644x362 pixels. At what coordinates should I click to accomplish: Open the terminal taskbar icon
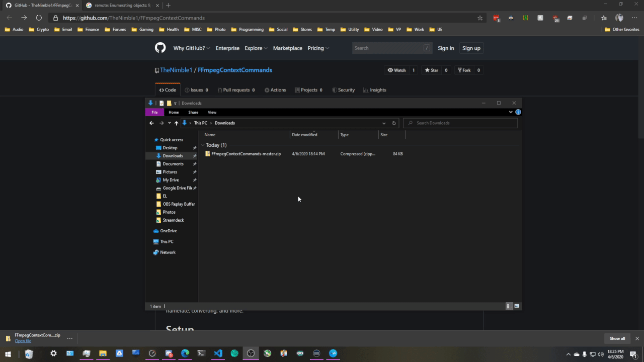point(201,353)
